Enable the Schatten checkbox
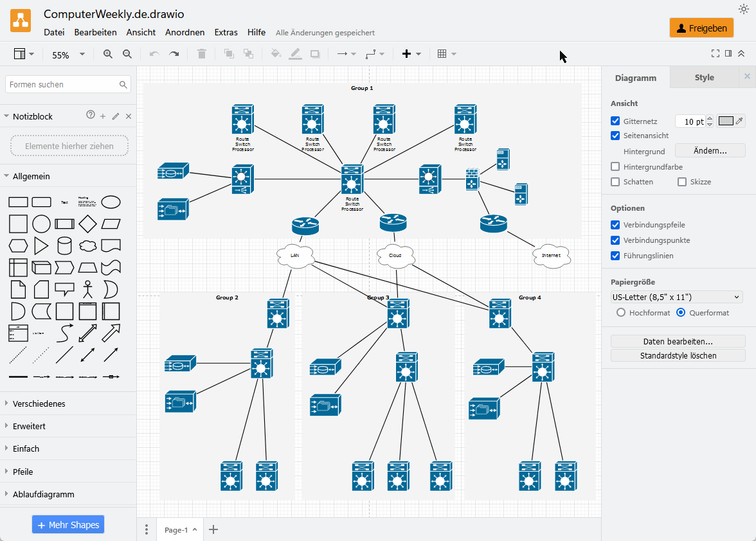This screenshot has width=756, height=541. click(615, 182)
